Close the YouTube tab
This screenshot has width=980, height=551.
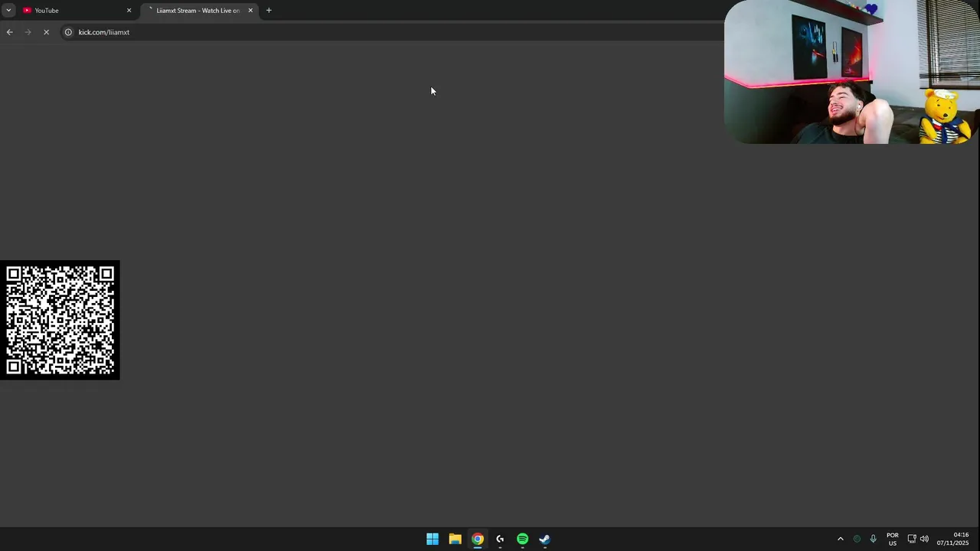tap(129, 10)
